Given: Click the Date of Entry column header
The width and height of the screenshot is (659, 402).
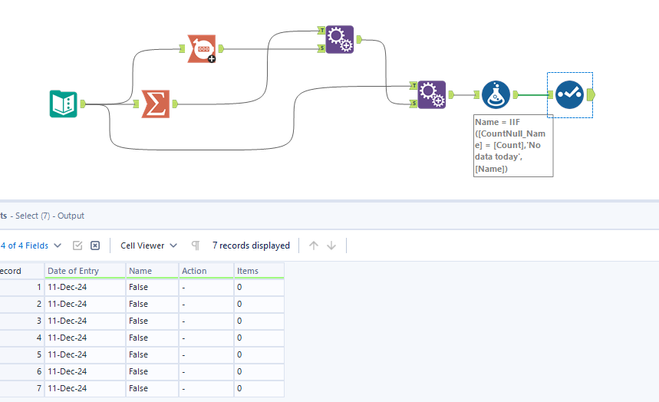Looking at the screenshot, I should coord(85,271).
